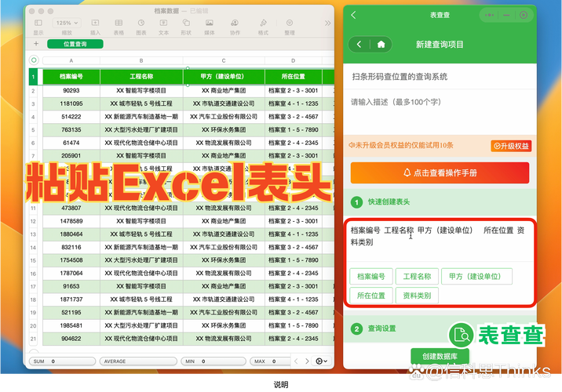This screenshot has width=562, height=392.
Task: Click the 查询设置 section heading
Action: click(x=382, y=328)
